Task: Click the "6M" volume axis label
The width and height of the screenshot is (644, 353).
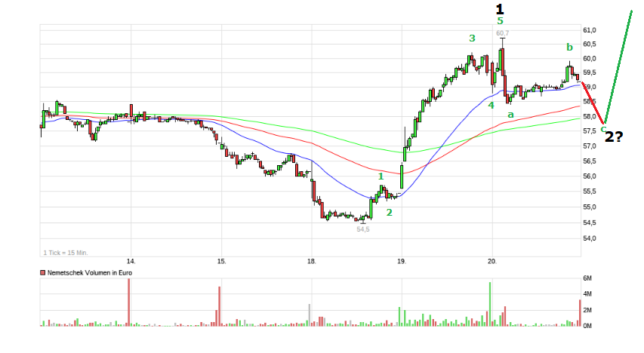Action: click(587, 278)
